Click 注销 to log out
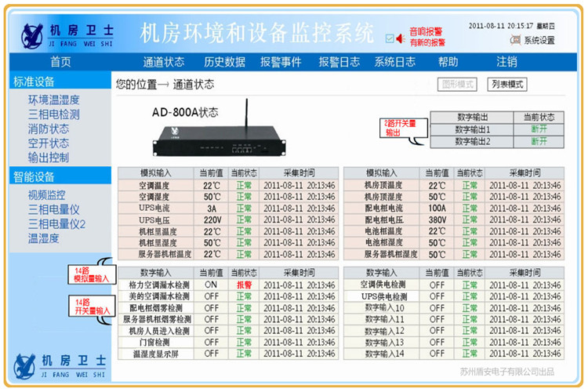The width and height of the screenshot is (588, 392). pyautogui.click(x=506, y=62)
